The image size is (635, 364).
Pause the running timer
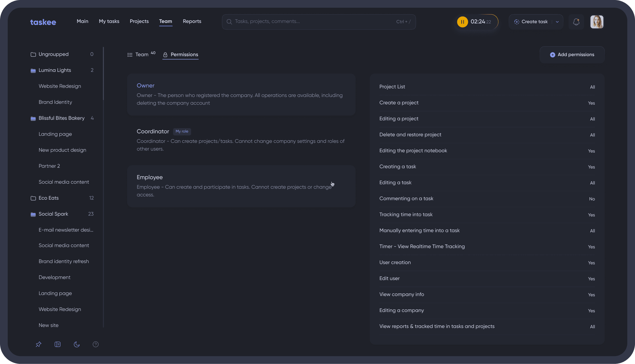[x=462, y=22]
